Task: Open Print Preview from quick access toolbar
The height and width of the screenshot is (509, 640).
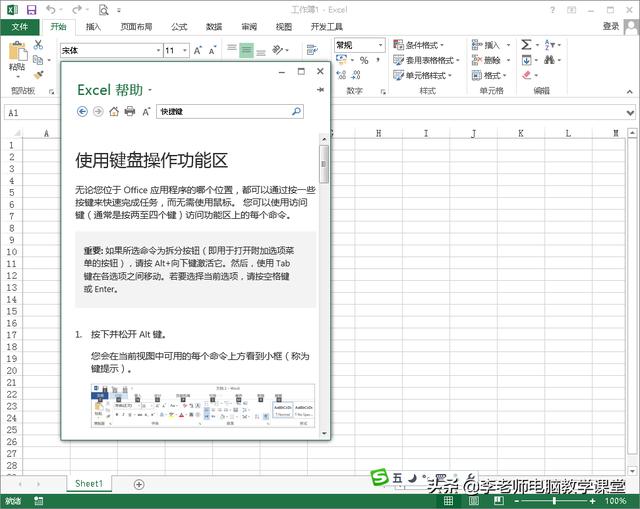Action: (104, 9)
